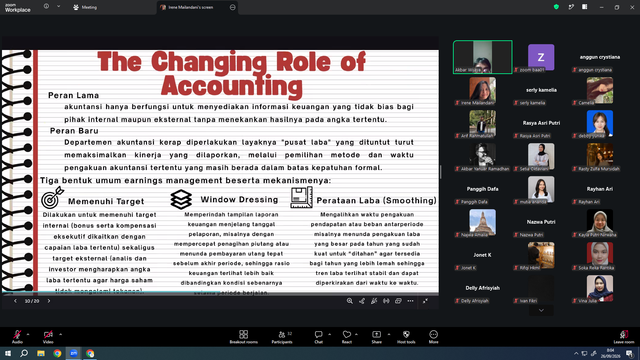Show hidden system tray icons

576,353
